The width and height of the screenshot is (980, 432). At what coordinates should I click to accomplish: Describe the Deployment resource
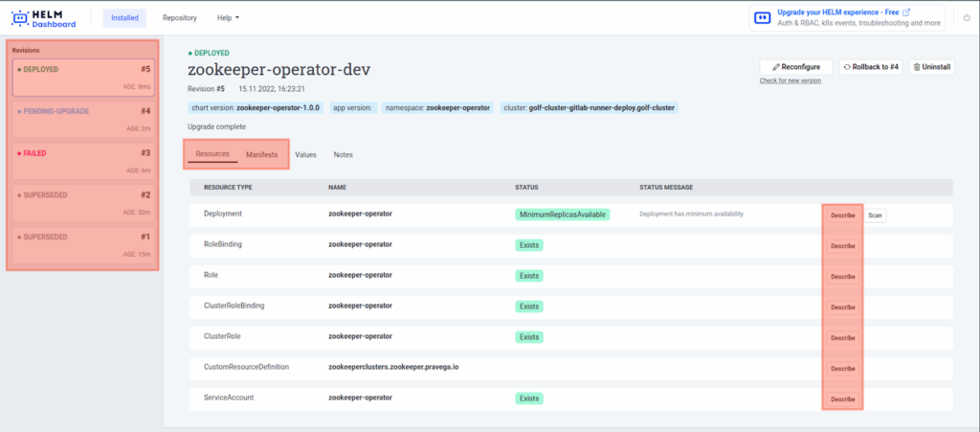843,216
